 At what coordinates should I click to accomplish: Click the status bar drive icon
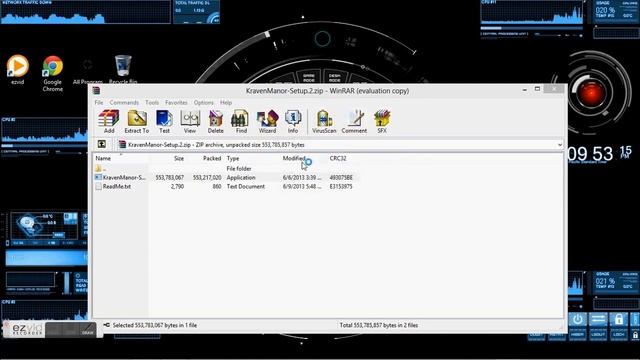click(107, 325)
